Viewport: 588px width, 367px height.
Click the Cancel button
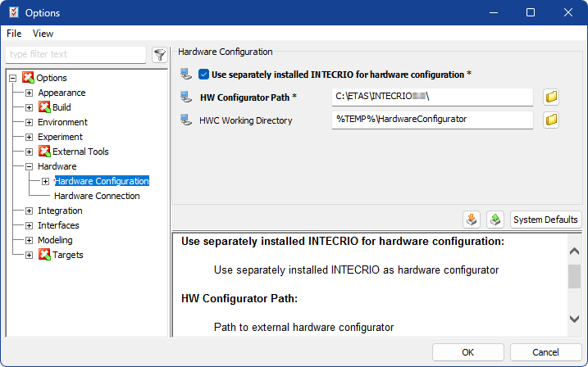545,352
